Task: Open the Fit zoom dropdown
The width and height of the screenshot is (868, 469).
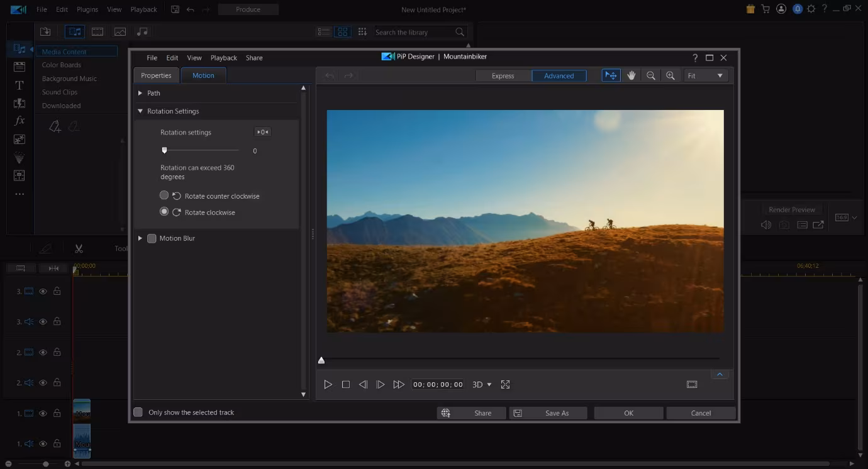Action: click(x=706, y=75)
